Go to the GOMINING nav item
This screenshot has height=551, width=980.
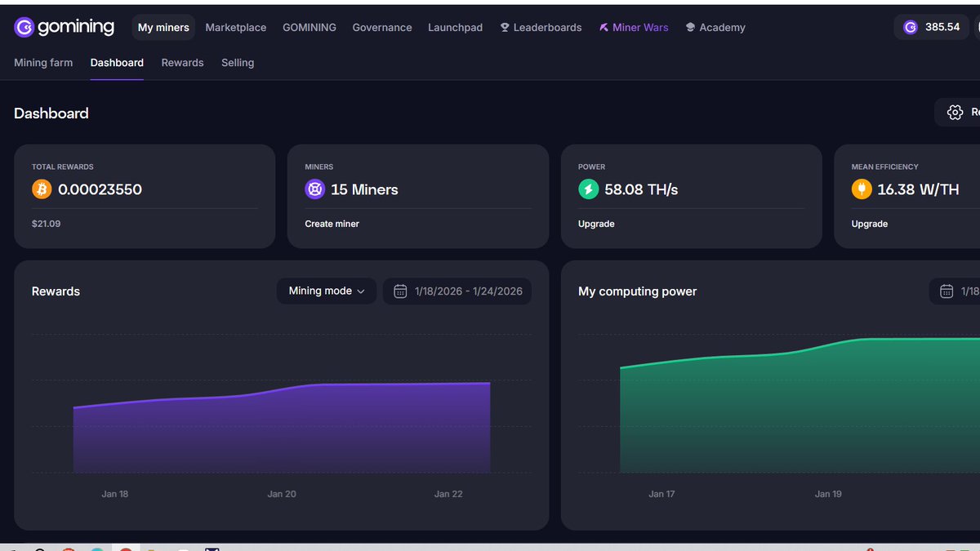[x=310, y=27]
